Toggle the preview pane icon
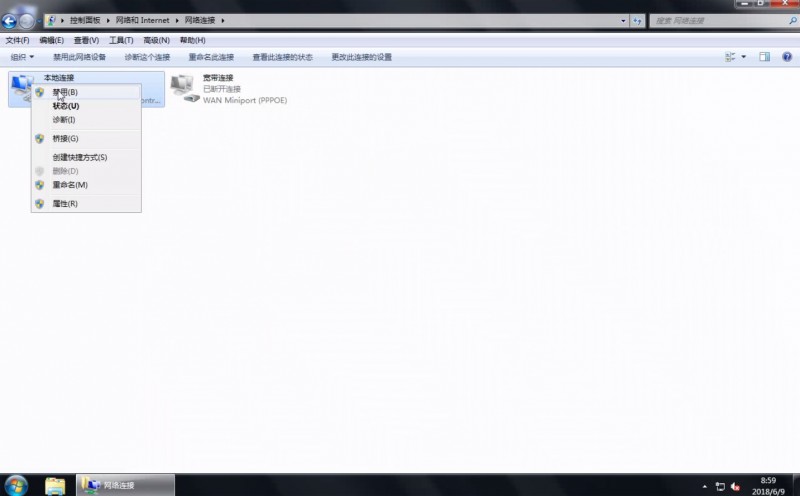Image resolution: width=800 pixels, height=496 pixels. [x=764, y=57]
